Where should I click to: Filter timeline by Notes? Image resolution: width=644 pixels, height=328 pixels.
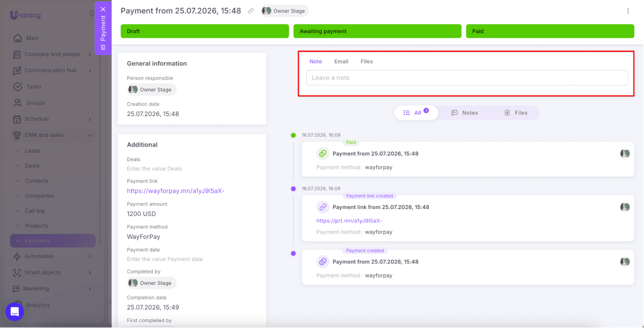pyautogui.click(x=465, y=113)
